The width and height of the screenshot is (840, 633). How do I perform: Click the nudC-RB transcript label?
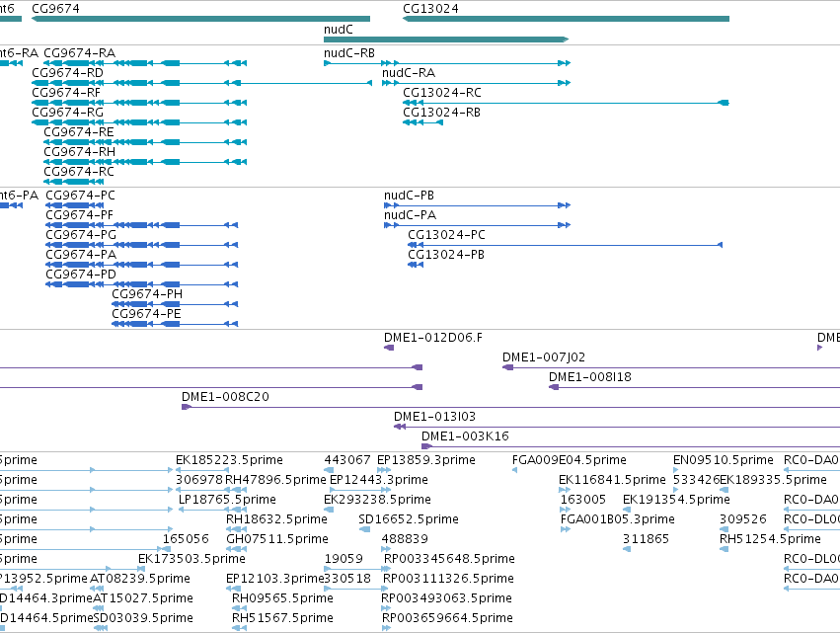point(349,53)
